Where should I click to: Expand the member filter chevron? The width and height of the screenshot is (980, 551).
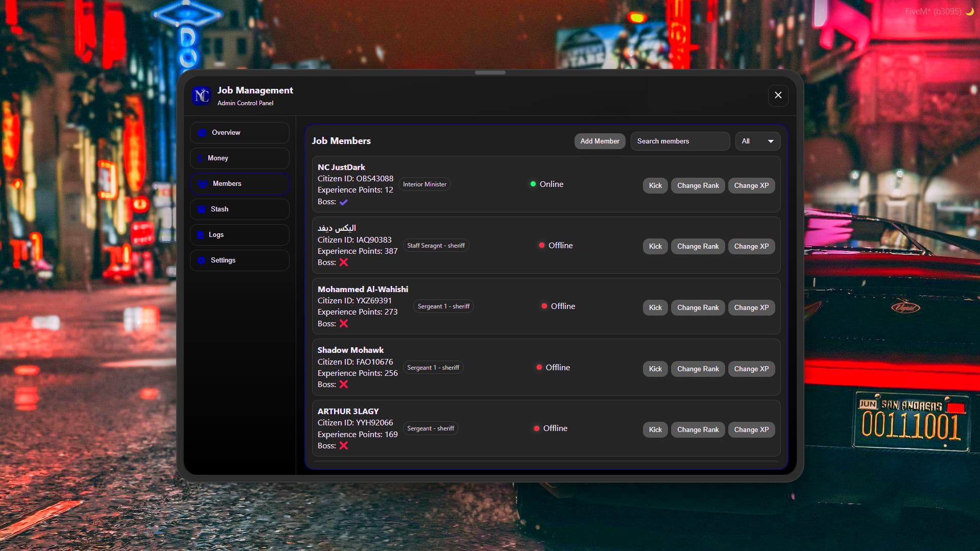click(771, 141)
